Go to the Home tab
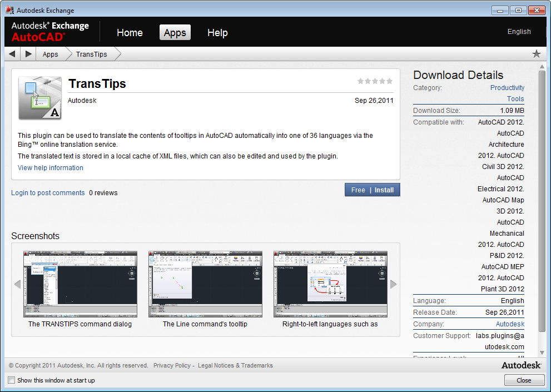Image resolution: width=551 pixels, height=392 pixels. [130, 33]
